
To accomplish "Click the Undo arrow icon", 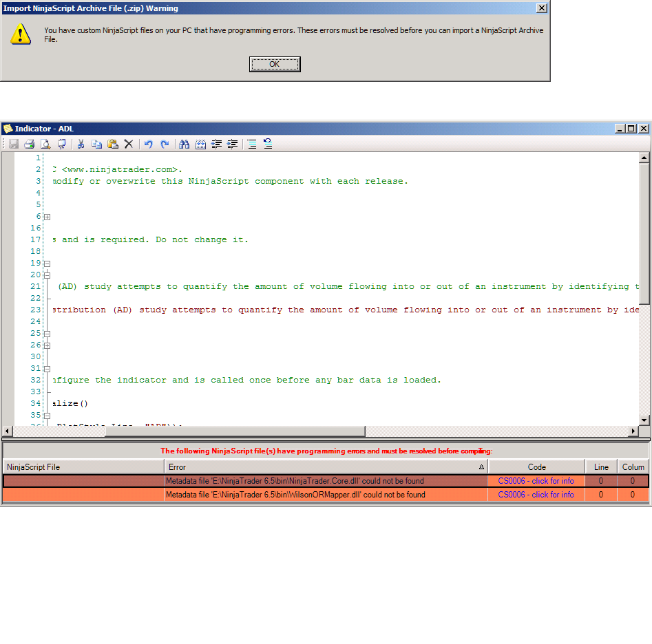I will 149,144.
